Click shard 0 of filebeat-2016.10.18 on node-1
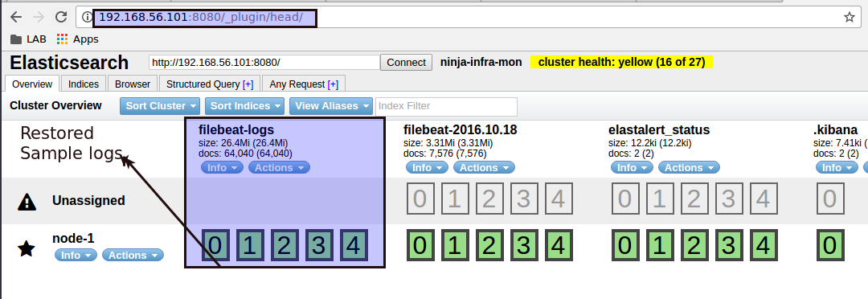 pyautogui.click(x=420, y=245)
